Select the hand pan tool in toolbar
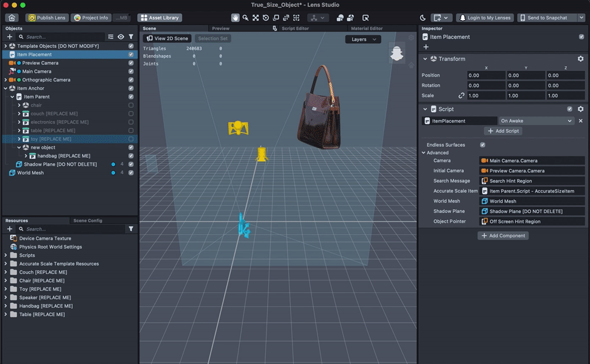590x364 pixels. click(x=236, y=18)
